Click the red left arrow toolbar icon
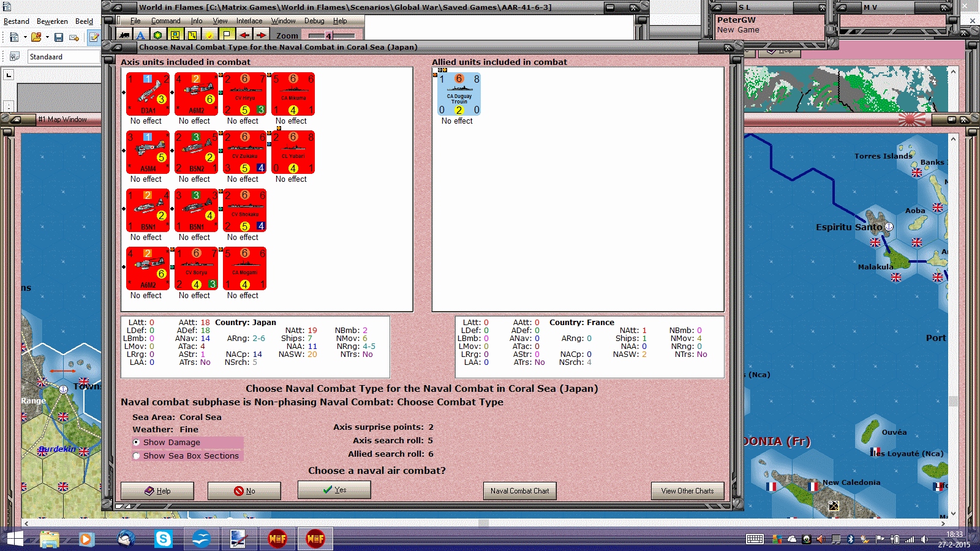980x551 pixels. click(244, 35)
